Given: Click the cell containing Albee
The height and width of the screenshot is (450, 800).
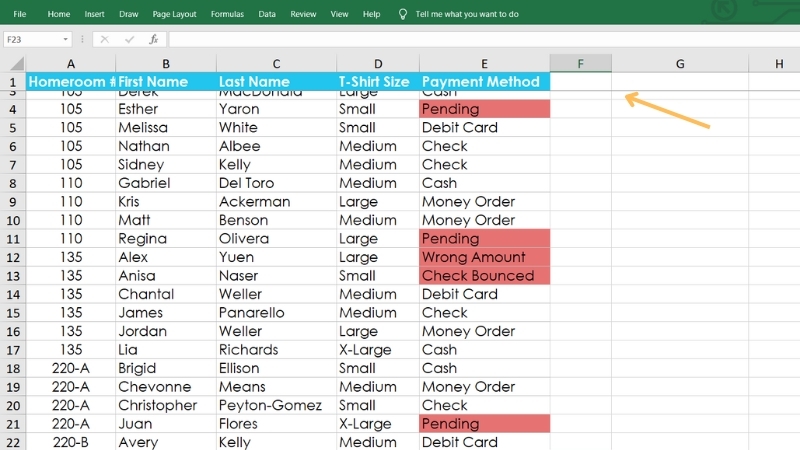Looking at the screenshot, I should pyautogui.click(x=276, y=146).
